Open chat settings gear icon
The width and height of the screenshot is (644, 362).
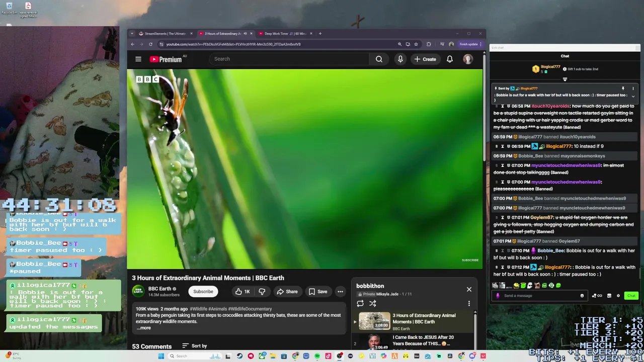point(618,296)
